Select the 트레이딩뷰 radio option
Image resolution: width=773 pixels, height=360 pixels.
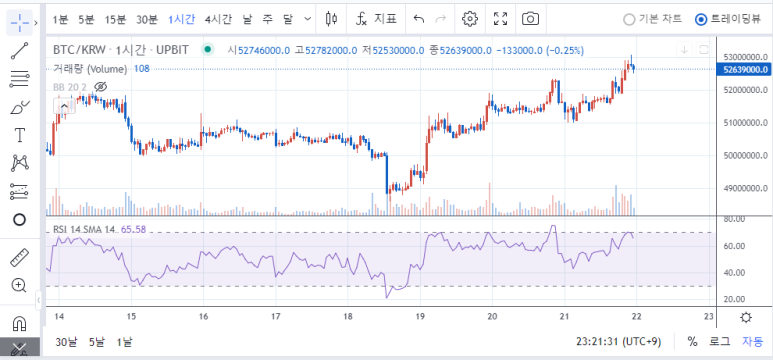pos(728,19)
